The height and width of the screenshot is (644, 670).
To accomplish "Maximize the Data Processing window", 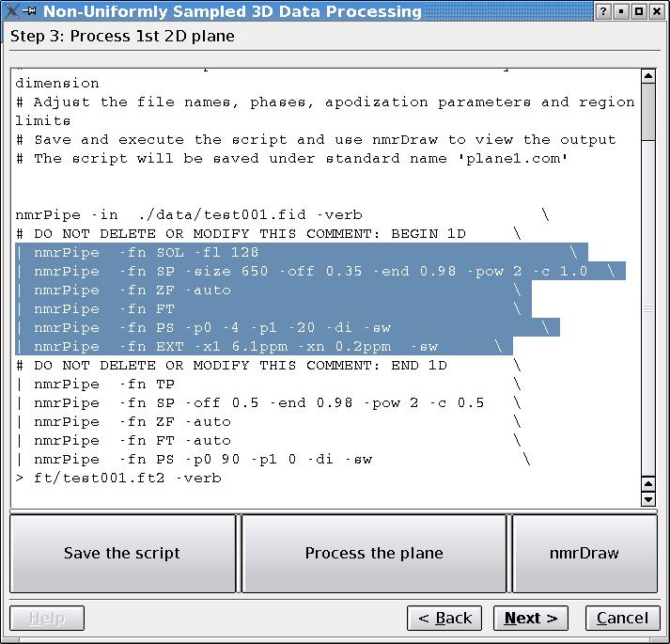I will click(639, 11).
